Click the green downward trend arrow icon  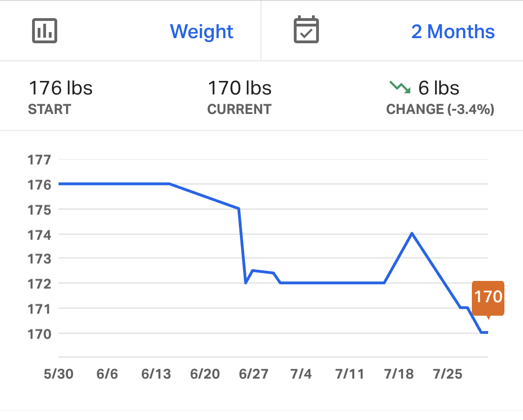(400, 87)
